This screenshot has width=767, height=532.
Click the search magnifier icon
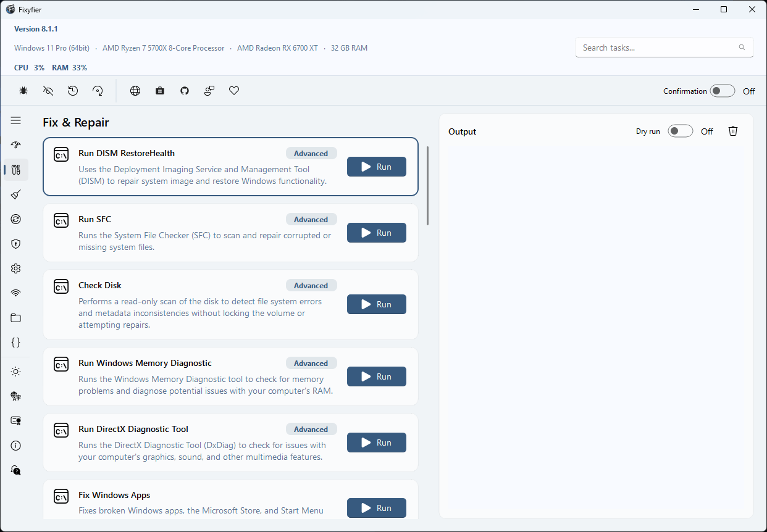[x=742, y=48]
